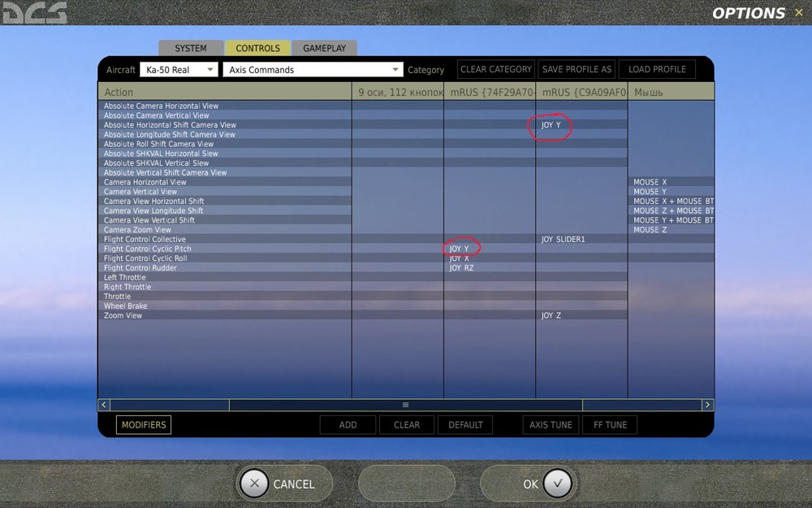Viewport: 812px width, 508px height.
Task: Open the Axis Commands category dropdown
Action: pyautogui.click(x=313, y=69)
